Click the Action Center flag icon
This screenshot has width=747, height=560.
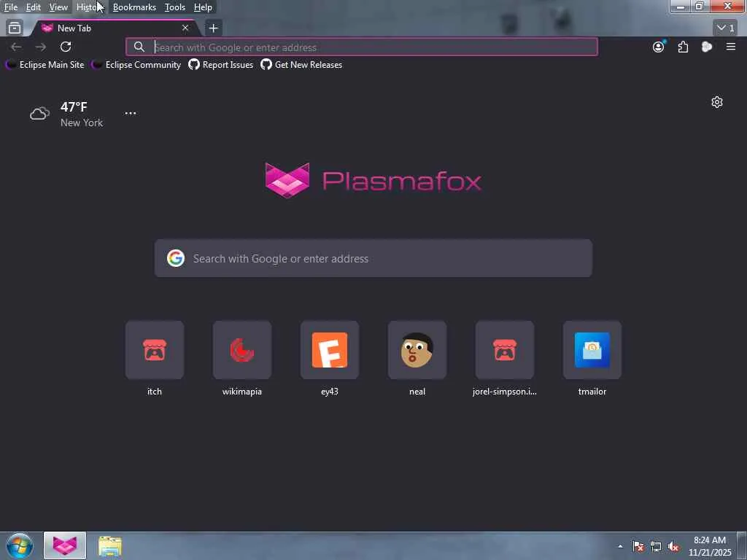tap(638, 547)
